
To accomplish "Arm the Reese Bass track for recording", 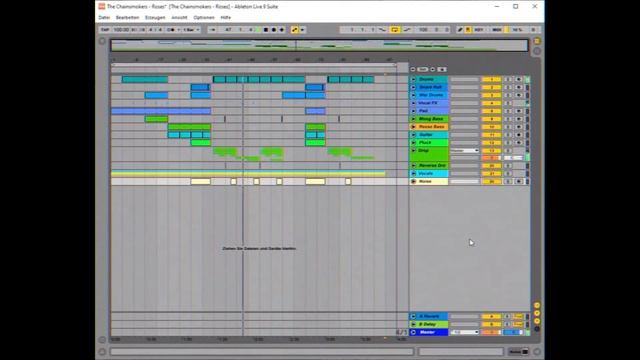I will (519, 127).
